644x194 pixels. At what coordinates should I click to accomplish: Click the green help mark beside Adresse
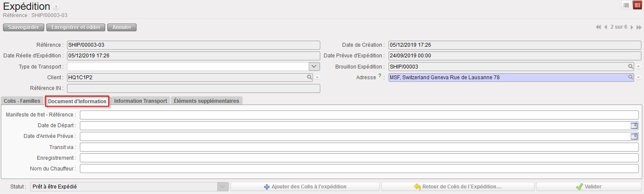pyautogui.click(x=380, y=77)
